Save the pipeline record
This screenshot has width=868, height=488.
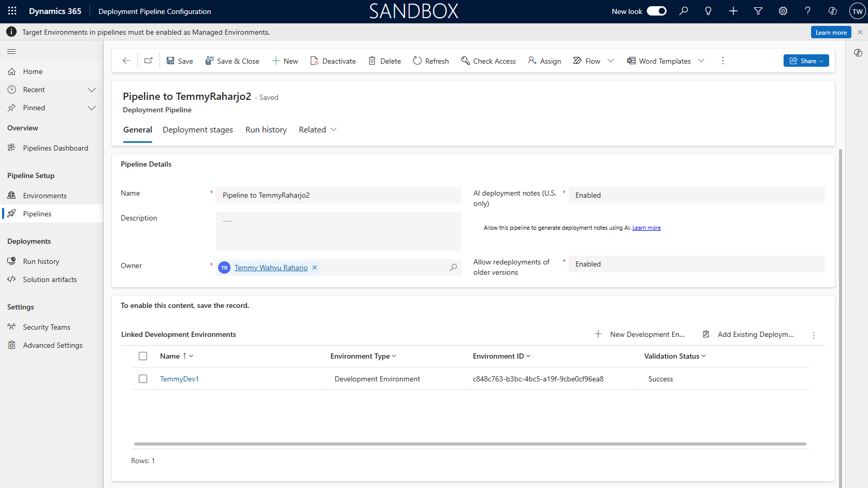point(180,61)
